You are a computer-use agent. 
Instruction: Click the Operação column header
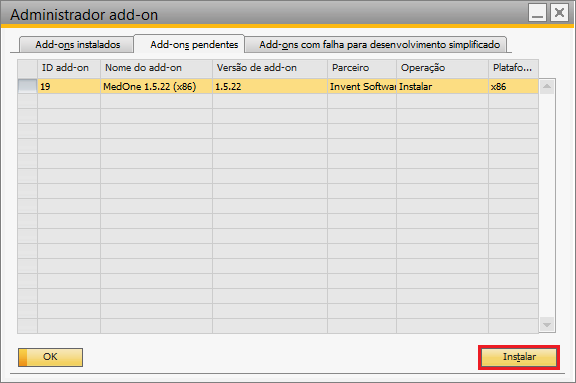tap(443, 68)
